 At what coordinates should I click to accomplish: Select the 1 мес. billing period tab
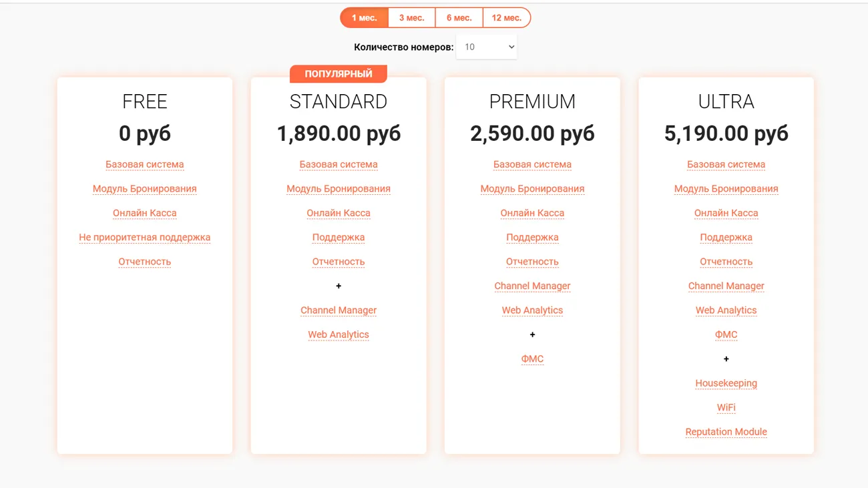pos(365,18)
